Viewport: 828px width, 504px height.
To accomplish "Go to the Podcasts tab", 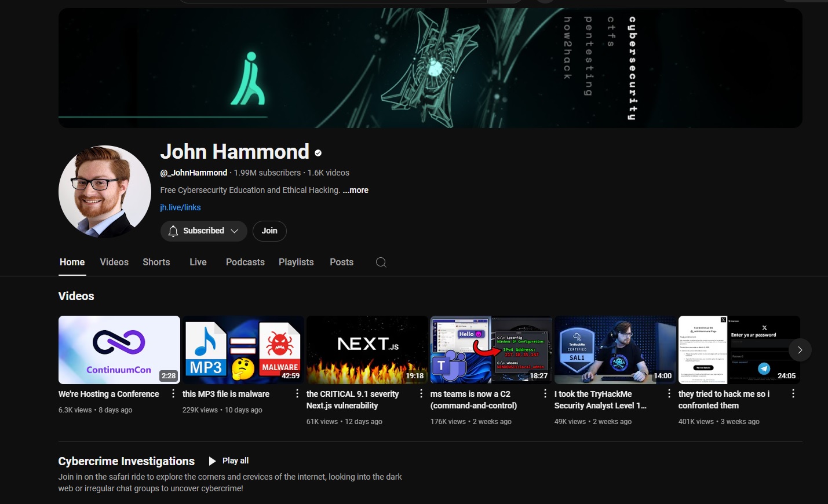I will click(245, 262).
